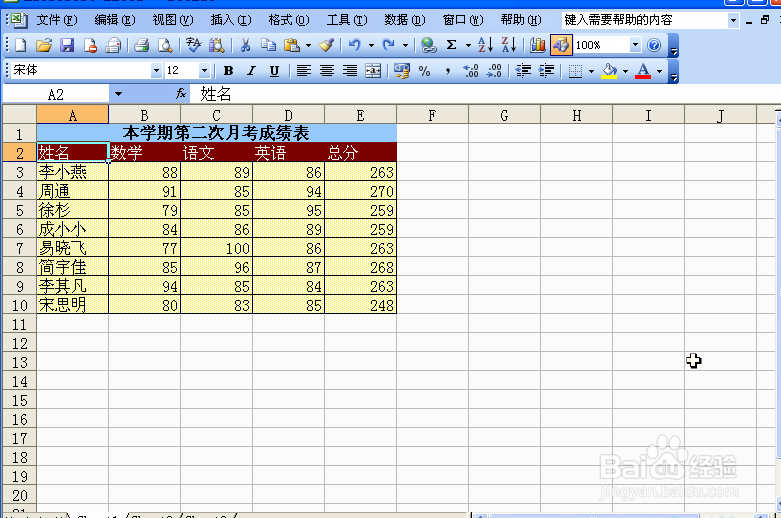Insert a hyperlink with the globe icon

428,45
